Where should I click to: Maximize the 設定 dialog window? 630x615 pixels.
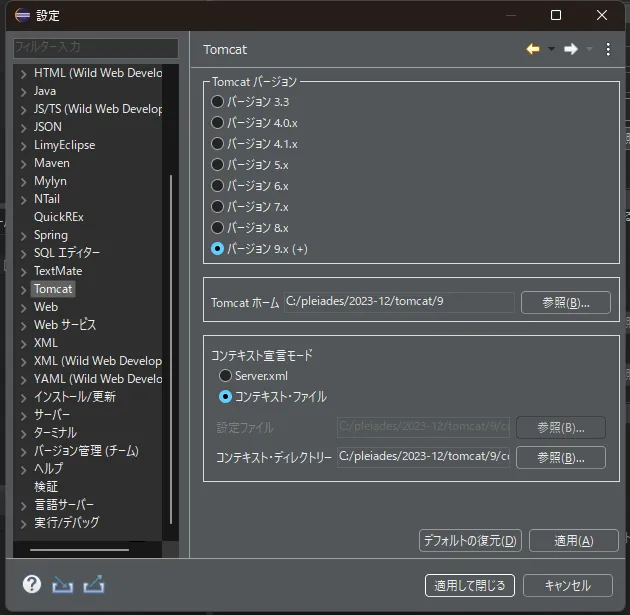tap(556, 15)
